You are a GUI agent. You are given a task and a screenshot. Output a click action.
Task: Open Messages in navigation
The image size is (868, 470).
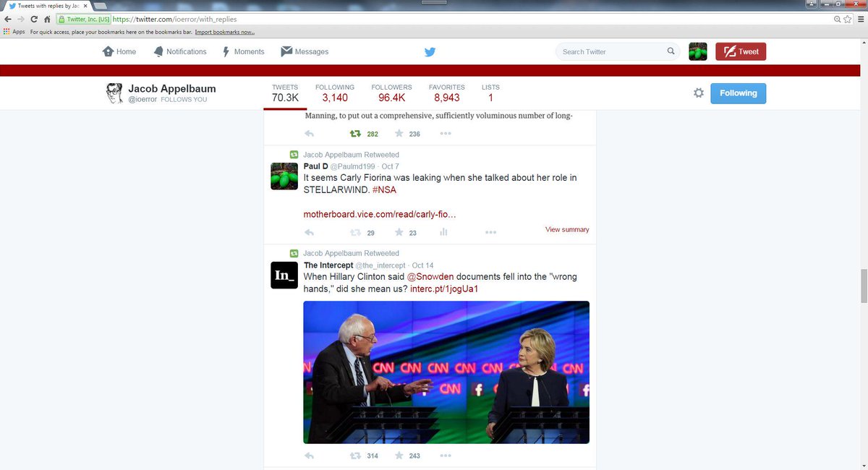click(x=305, y=51)
